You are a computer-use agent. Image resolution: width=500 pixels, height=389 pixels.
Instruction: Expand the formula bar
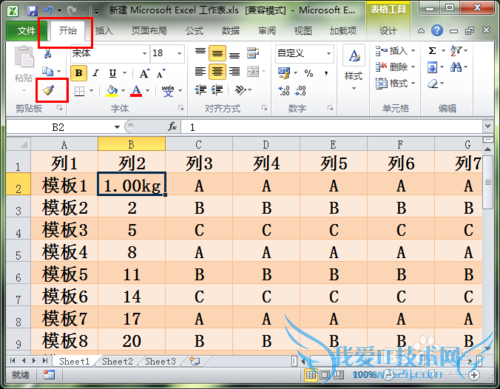(x=488, y=126)
